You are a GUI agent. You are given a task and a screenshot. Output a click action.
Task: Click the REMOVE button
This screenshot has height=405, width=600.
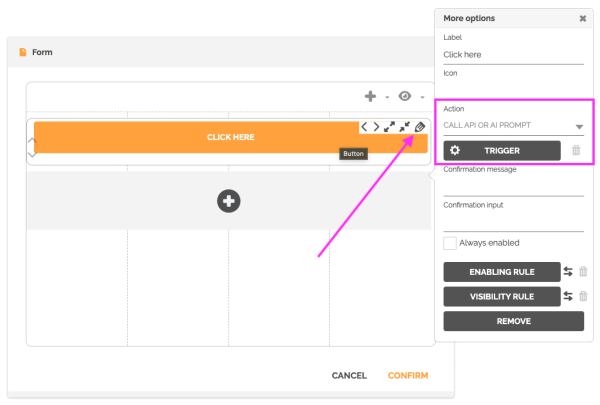coord(514,321)
